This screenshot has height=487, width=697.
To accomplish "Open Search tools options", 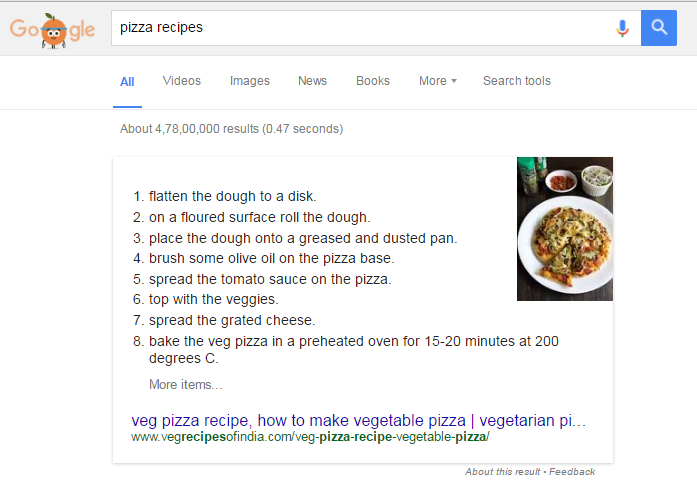I will 517,81.
